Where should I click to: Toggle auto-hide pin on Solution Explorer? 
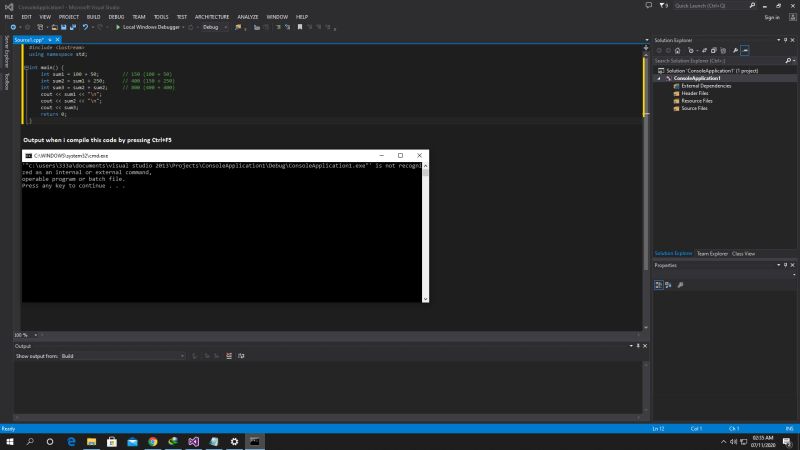point(786,40)
